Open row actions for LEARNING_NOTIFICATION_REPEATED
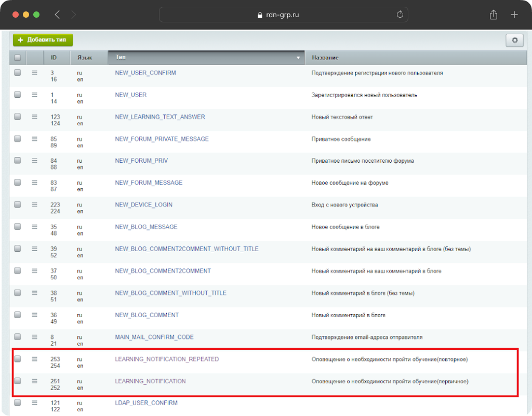 tap(34, 359)
